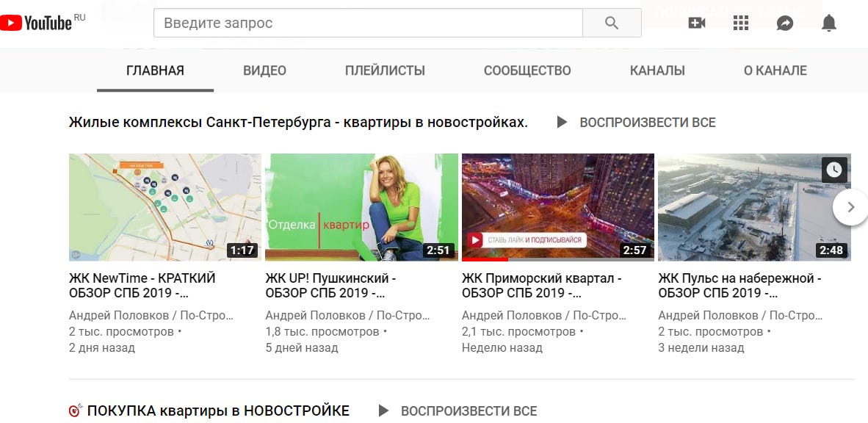Image resolution: width=868 pixels, height=423 pixels.
Task: Open the ЖК UP! Пушкинский video title
Action: pos(330,286)
